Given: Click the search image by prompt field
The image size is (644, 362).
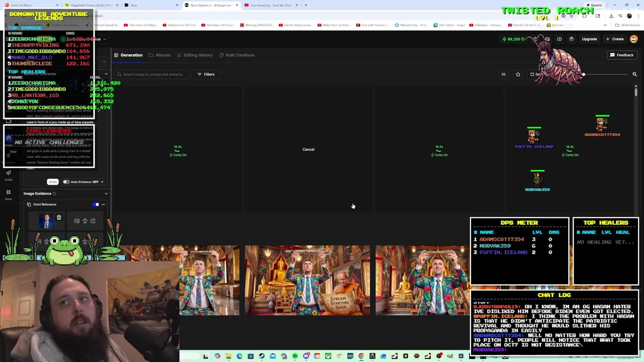Looking at the screenshot, I should click(x=152, y=74).
